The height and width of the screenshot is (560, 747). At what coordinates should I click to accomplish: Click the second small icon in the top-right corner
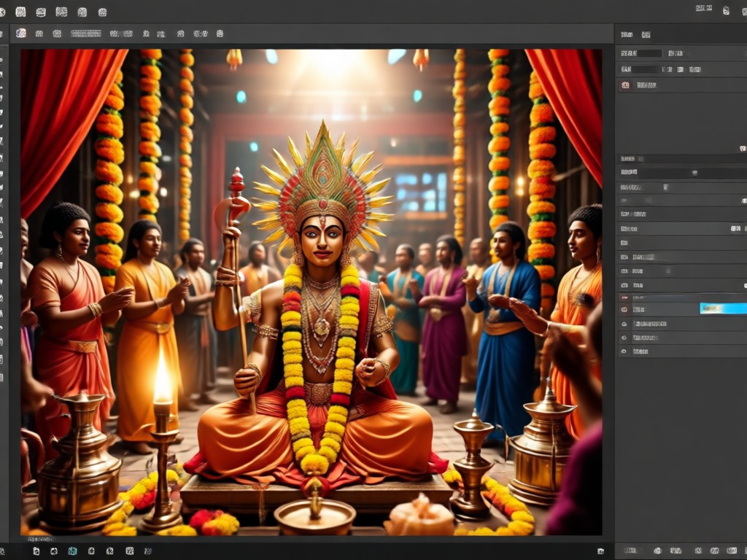(x=726, y=10)
